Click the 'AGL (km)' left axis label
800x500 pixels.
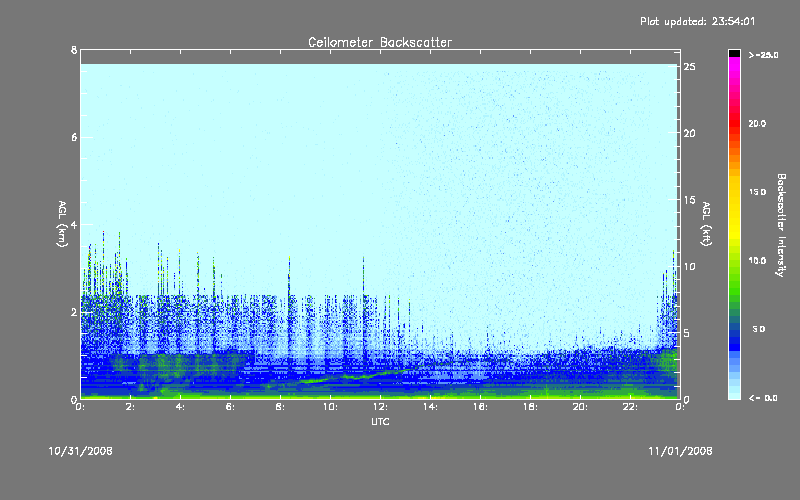tap(62, 224)
